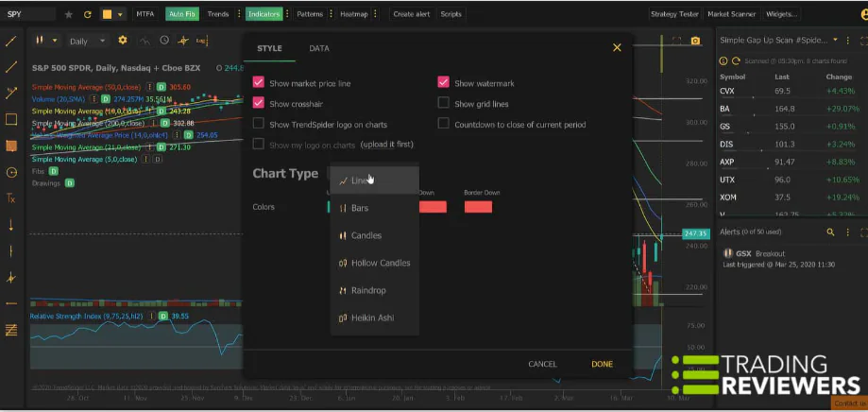Open the Strategy Tester
The width and height of the screenshot is (868, 412).
click(x=674, y=14)
